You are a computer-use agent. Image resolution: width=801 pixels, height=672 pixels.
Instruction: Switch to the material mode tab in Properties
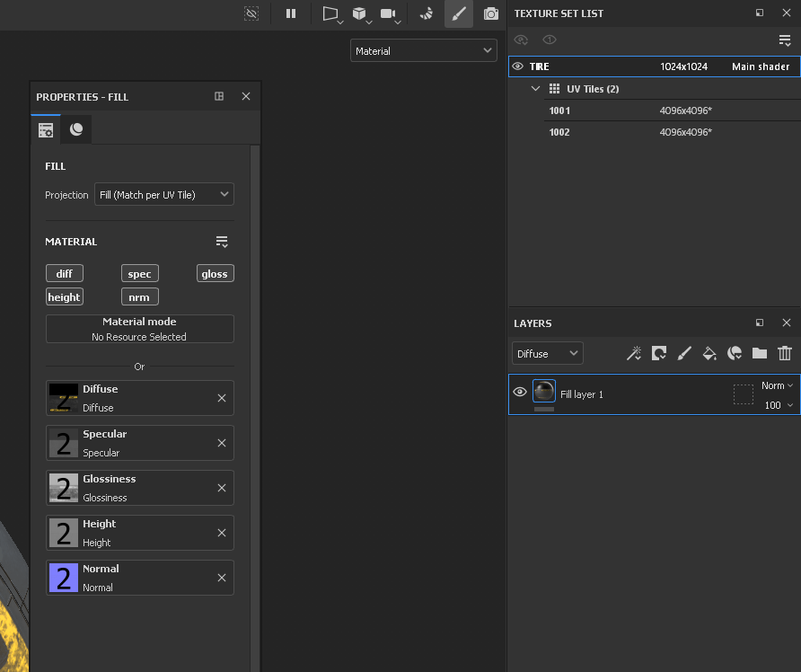pos(75,128)
